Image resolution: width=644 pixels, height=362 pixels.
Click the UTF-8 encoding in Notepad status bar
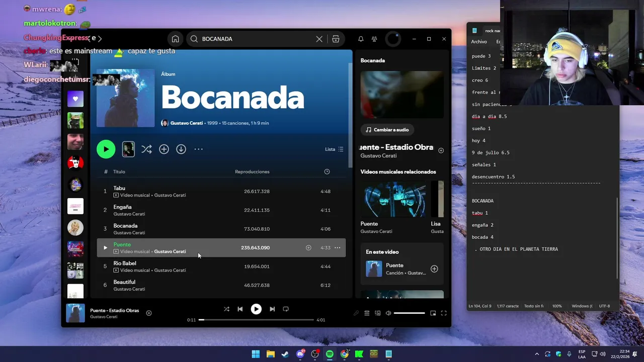pyautogui.click(x=604, y=306)
